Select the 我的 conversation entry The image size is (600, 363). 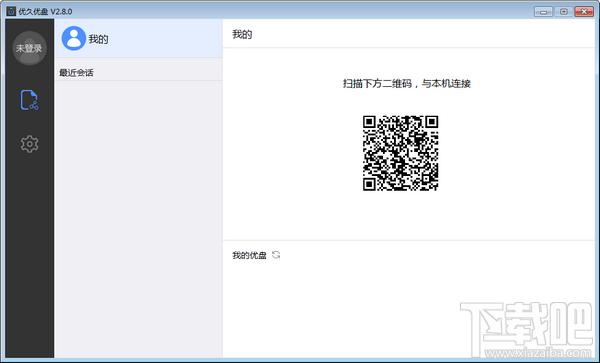coord(138,39)
